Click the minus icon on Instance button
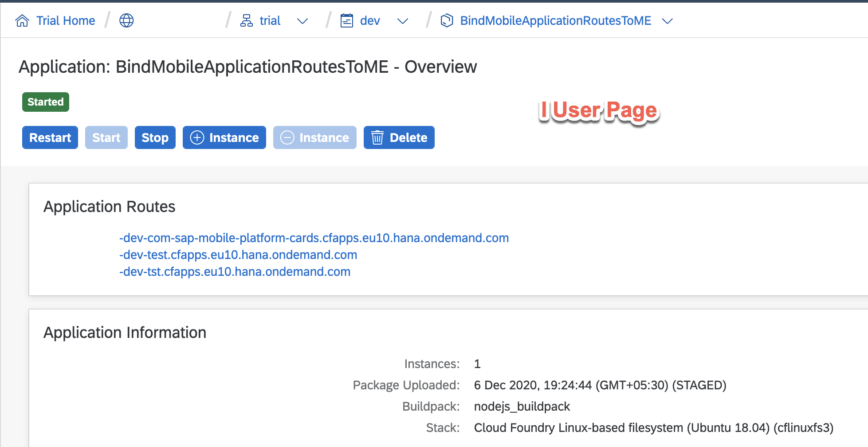 pyautogui.click(x=287, y=138)
